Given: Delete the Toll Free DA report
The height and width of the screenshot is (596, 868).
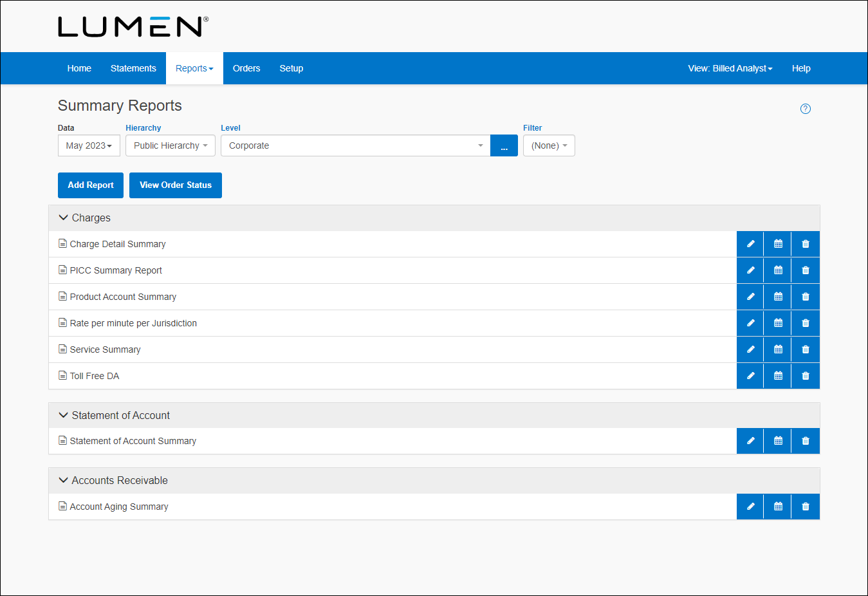Looking at the screenshot, I should [806, 376].
